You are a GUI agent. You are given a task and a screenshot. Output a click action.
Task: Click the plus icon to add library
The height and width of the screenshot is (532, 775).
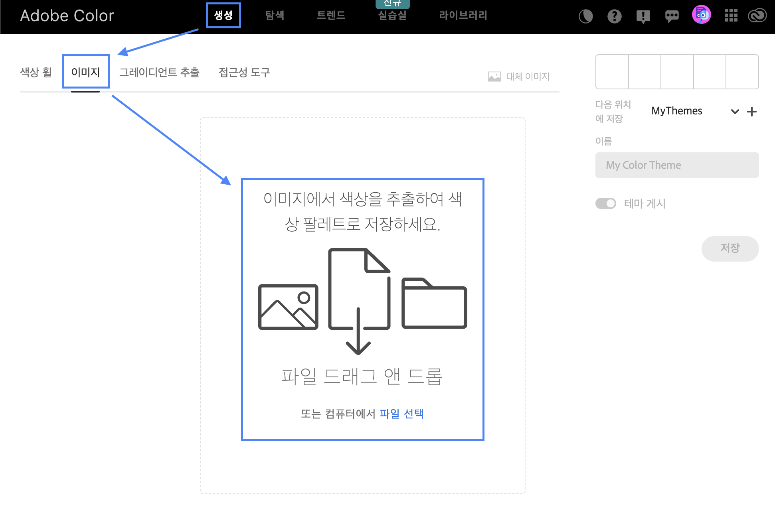(752, 112)
